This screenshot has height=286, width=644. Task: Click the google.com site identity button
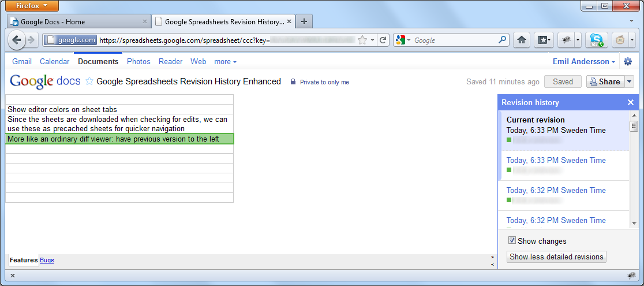click(x=70, y=40)
